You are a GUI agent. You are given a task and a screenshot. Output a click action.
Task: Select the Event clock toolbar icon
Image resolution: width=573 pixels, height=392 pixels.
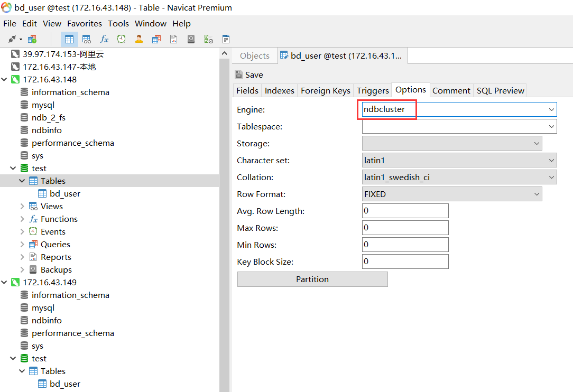tap(122, 39)
